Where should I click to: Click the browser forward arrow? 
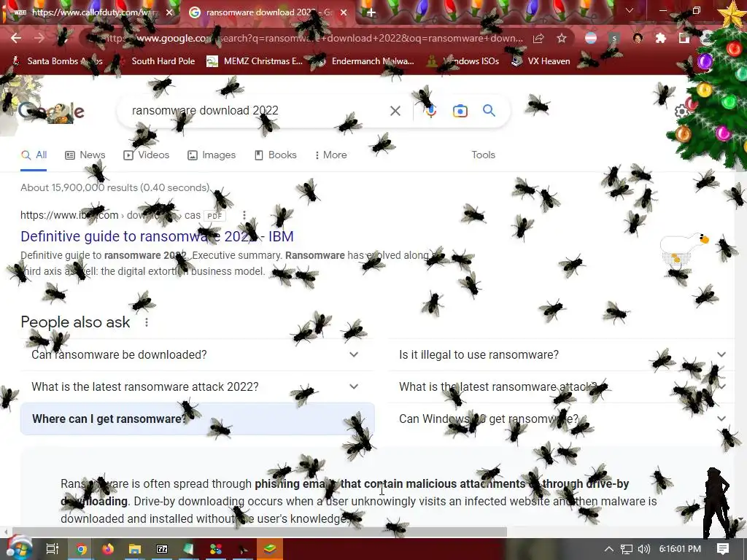pyautogui.click(x=39, y=38)
